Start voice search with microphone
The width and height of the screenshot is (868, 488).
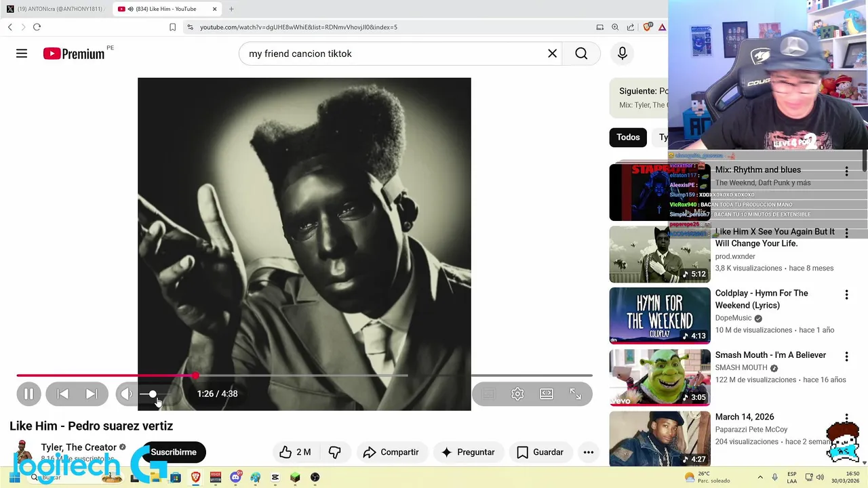623,54
